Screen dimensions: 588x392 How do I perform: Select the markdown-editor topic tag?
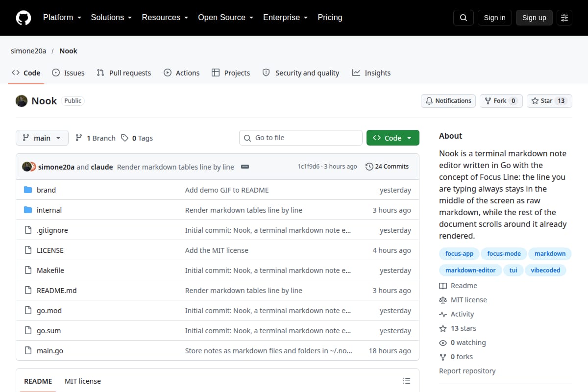470,270
